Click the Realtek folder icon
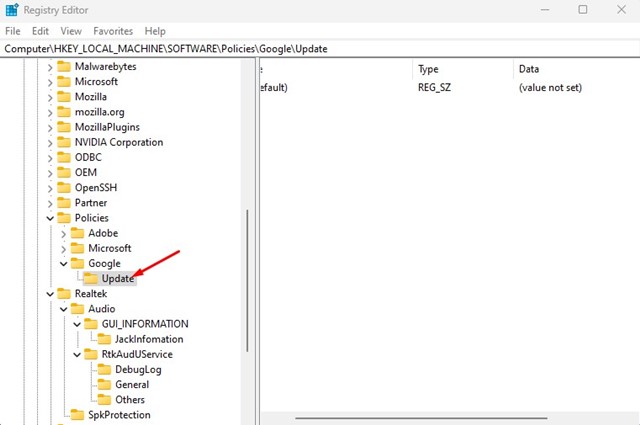The width and height of the screenshot is (640, 425). pos(64,294)
